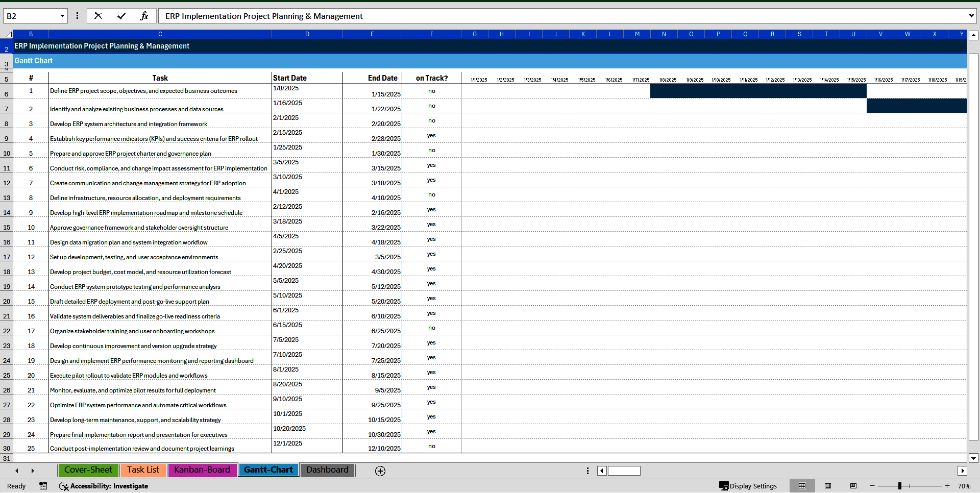
Task: Click the zoom slider control
Action: (x=900, y=486)
